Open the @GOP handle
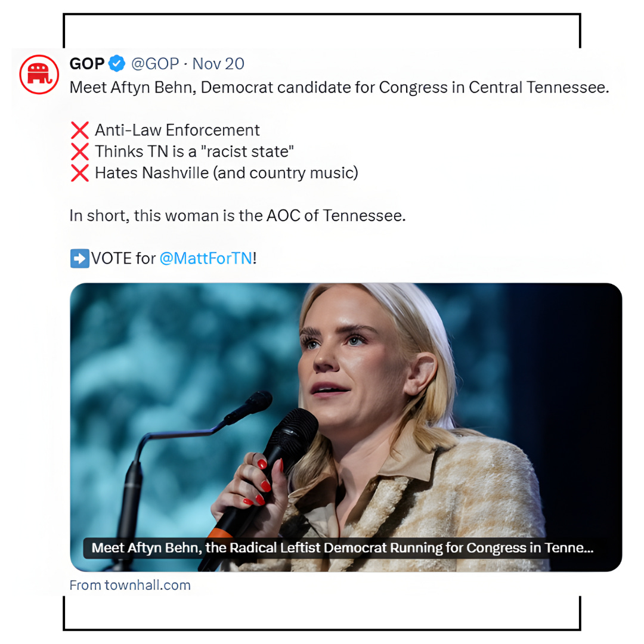 coord(155,64)
